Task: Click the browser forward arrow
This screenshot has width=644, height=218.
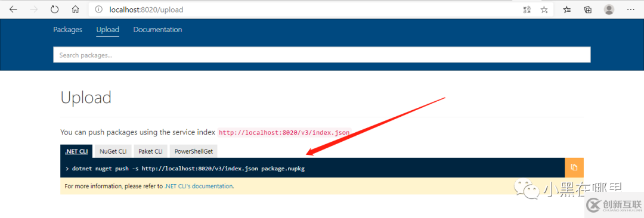Action: (34, 10)
